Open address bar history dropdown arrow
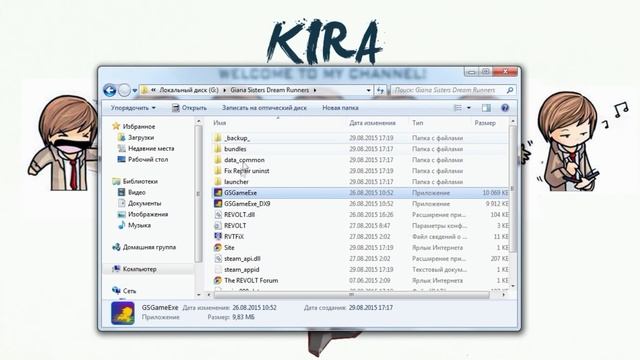The image size is (640, 360). point(369,90)
